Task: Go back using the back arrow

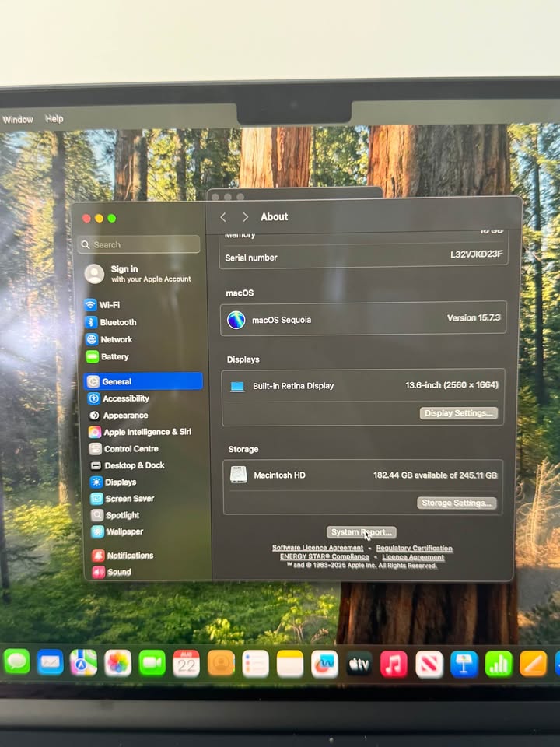Action: click(223, 217)
